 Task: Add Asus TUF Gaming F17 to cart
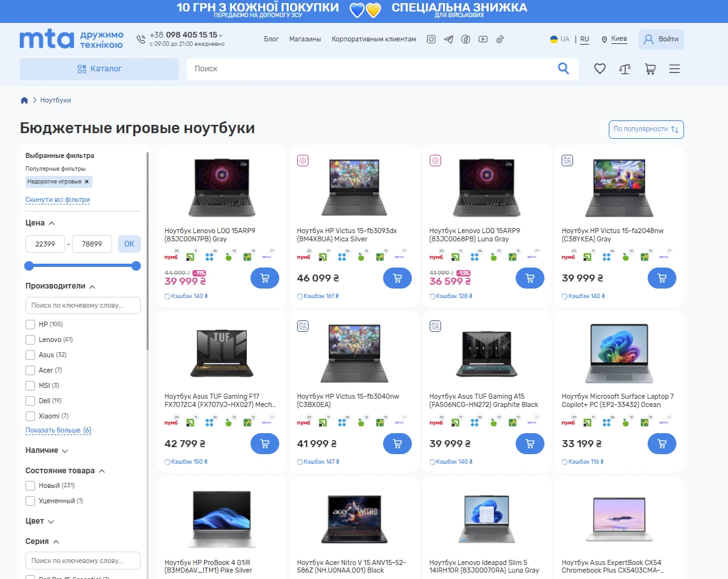click(265, 444)
